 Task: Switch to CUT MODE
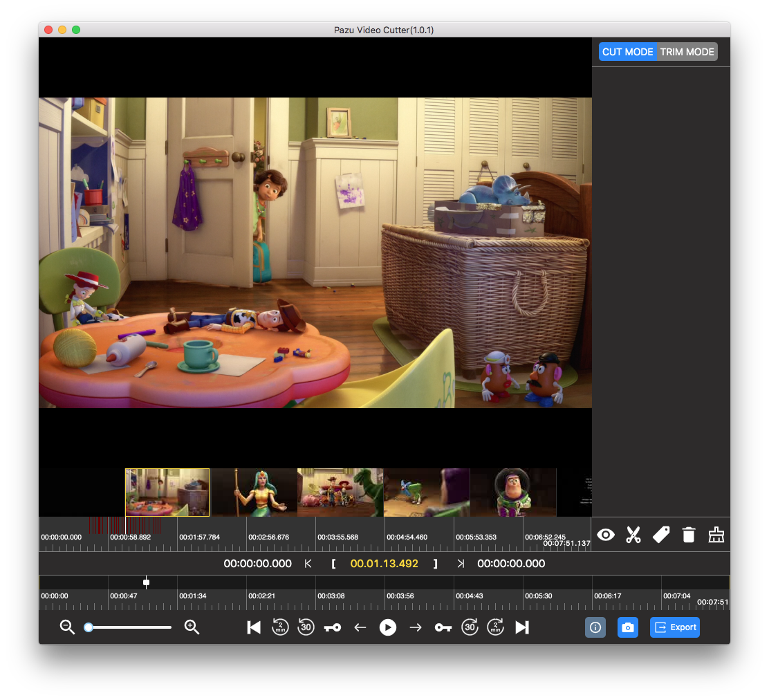627,52
